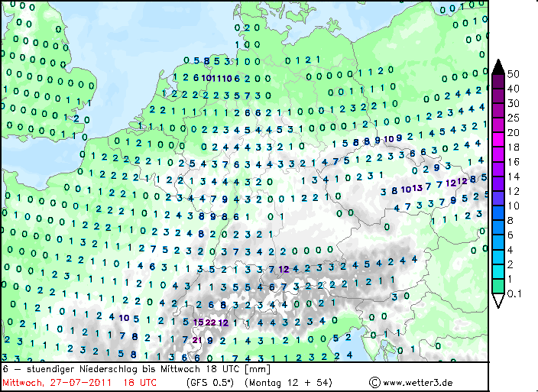This screenshot has width=538, height=392.
Task: Select the legend color band between 1 and 0.1
Action: click(498, 287)
